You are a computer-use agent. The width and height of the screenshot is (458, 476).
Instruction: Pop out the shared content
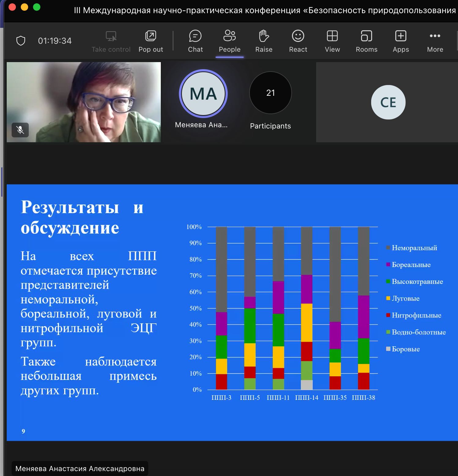click(151, 41)
